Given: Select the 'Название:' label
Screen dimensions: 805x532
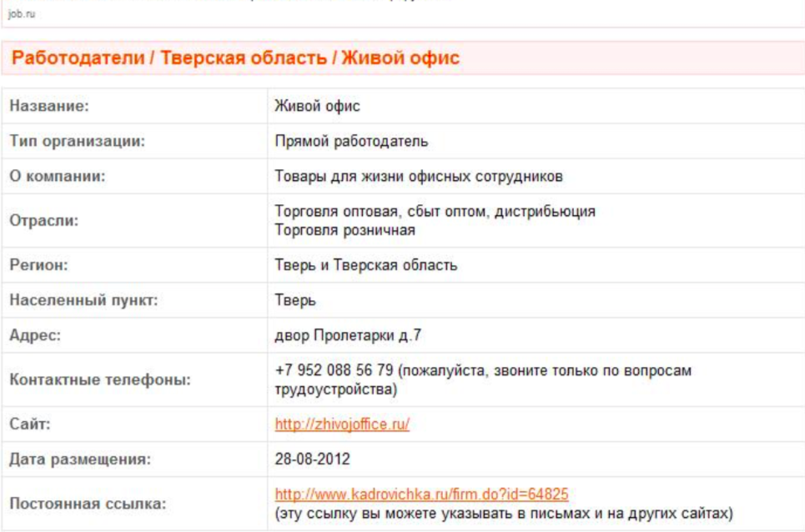Looking at the screenshot, I should coord(49,106).
